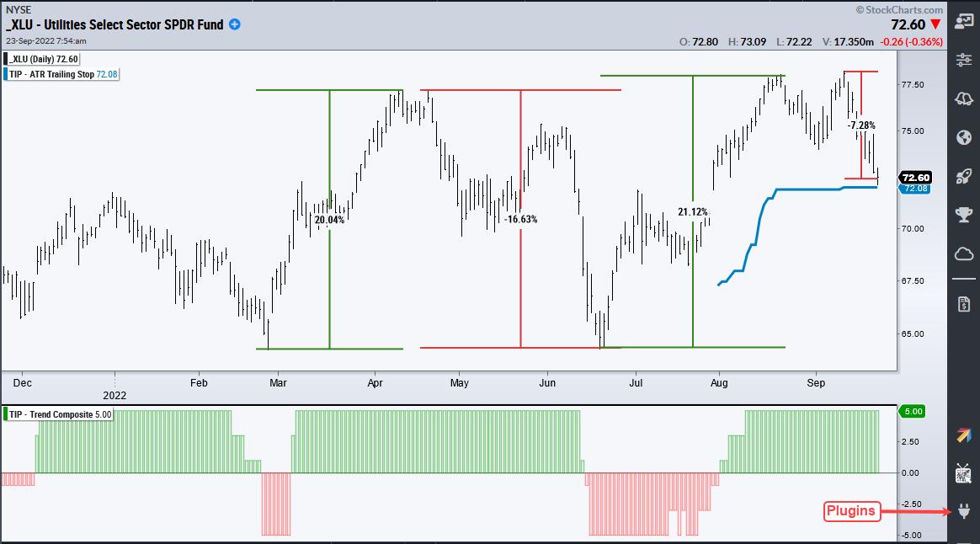Click the -0.26 (-0.36%) change value
The width and height of the screenshot is (980, 544).
(x=911, y=42)
